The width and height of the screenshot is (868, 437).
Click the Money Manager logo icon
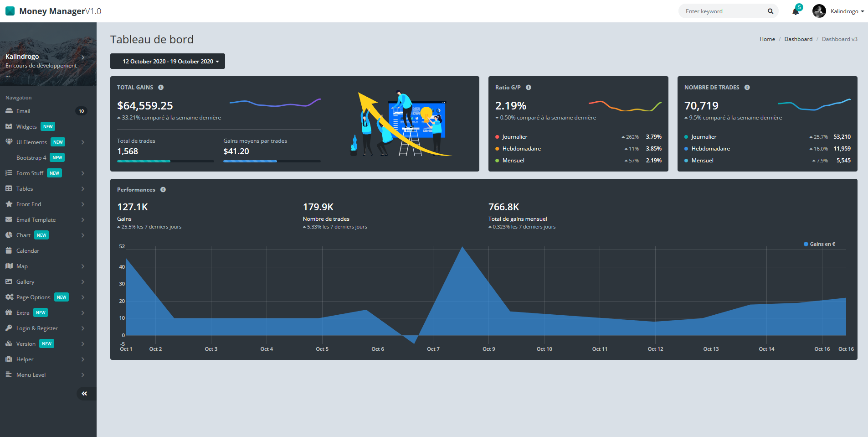[x=10, y=11]
